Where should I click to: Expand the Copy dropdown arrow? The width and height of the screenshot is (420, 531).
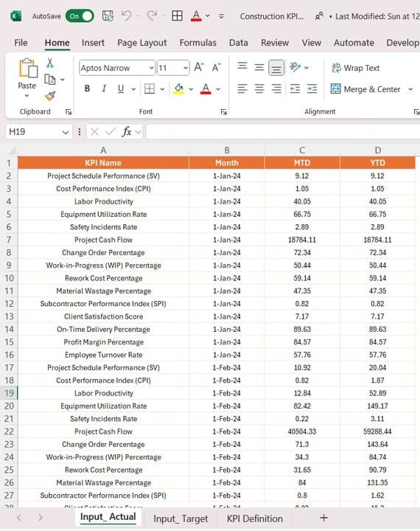pos(63,80)
